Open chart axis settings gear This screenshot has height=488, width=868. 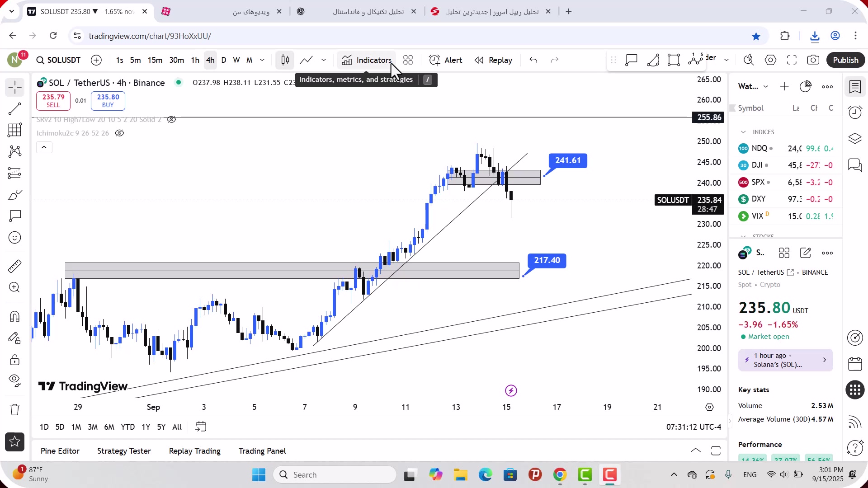pos(710,407)
